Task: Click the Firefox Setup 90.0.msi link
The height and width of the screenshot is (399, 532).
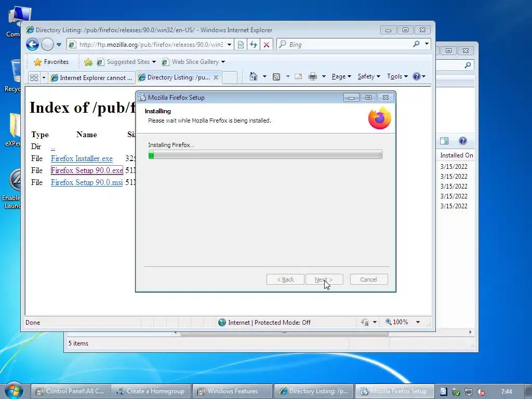Action: point(87,182)
